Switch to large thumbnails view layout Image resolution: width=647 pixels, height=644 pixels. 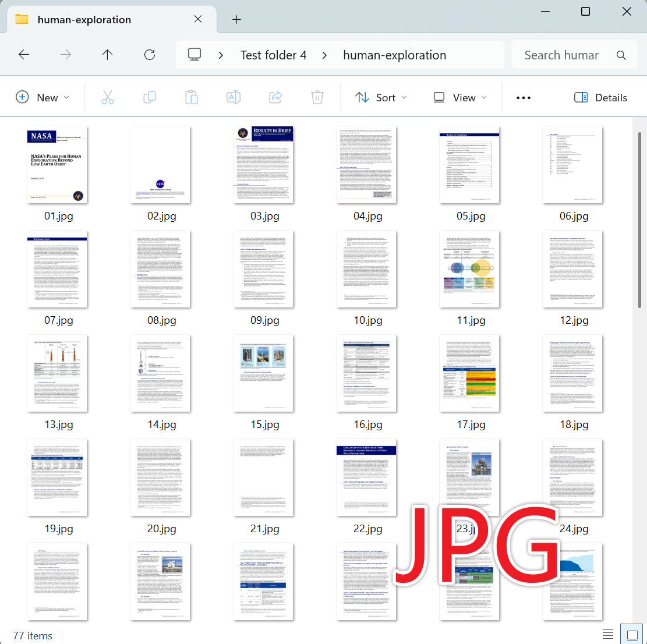pyautogui.click(x=631, y=634)
